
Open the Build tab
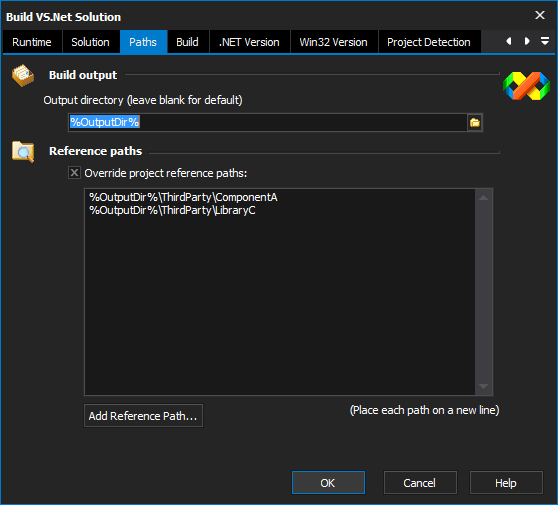click(188, 42)
